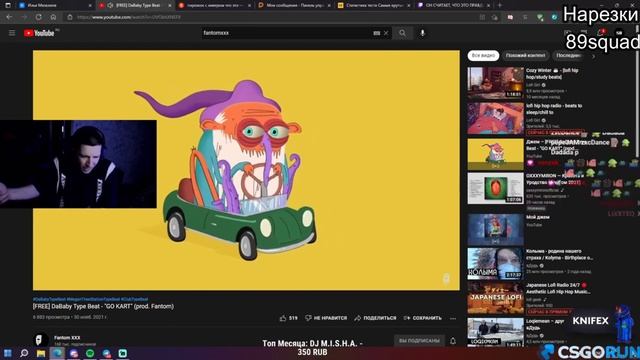Screen dimensions: 640x360
Task: Select the Последние filter chip
Action: (x=569, y=56)
